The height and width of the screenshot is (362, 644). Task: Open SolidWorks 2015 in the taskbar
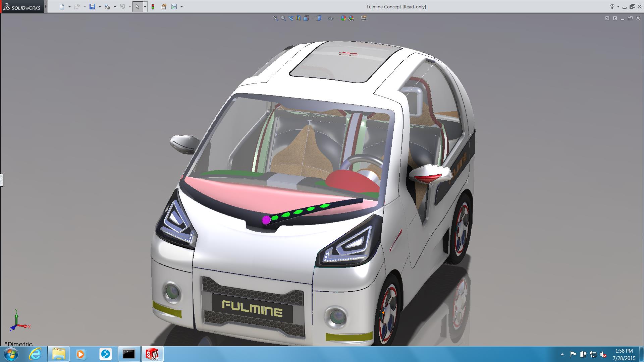152,354
